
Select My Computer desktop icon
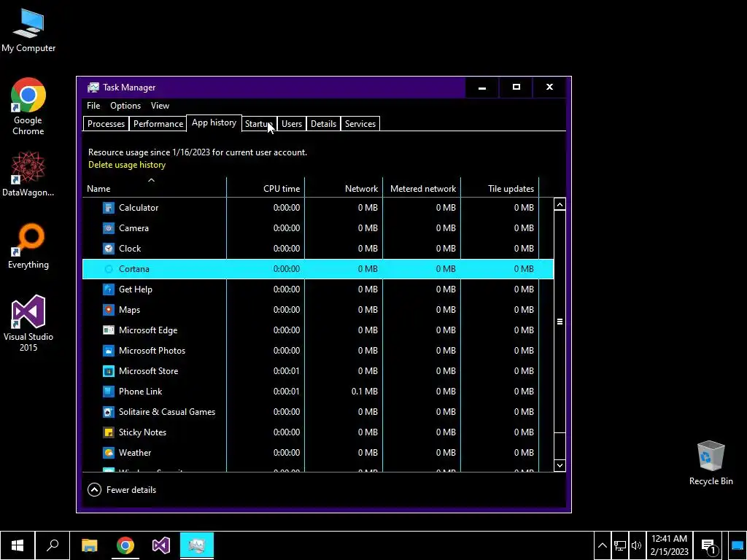click(28, 31)
